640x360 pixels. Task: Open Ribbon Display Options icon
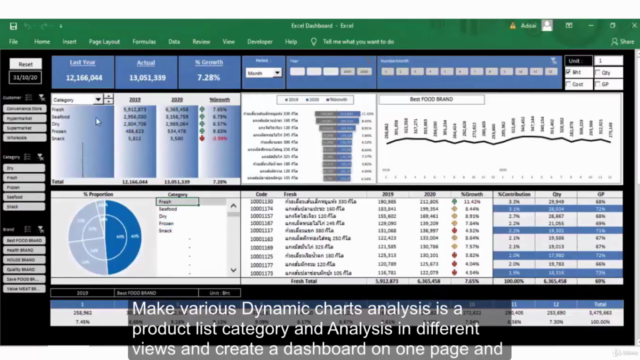pyautogui.click(x=569, y=25)
